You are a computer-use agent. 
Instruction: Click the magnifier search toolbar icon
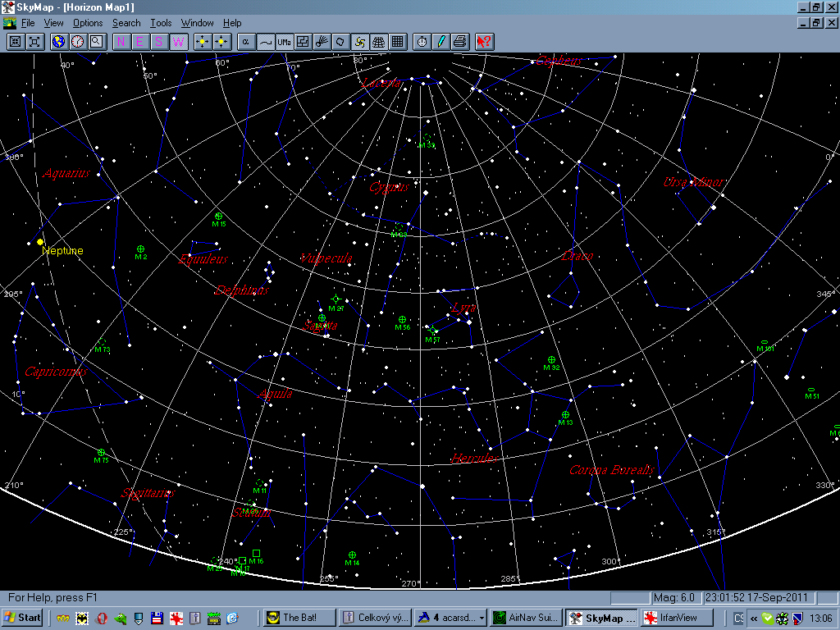point(97,42)
